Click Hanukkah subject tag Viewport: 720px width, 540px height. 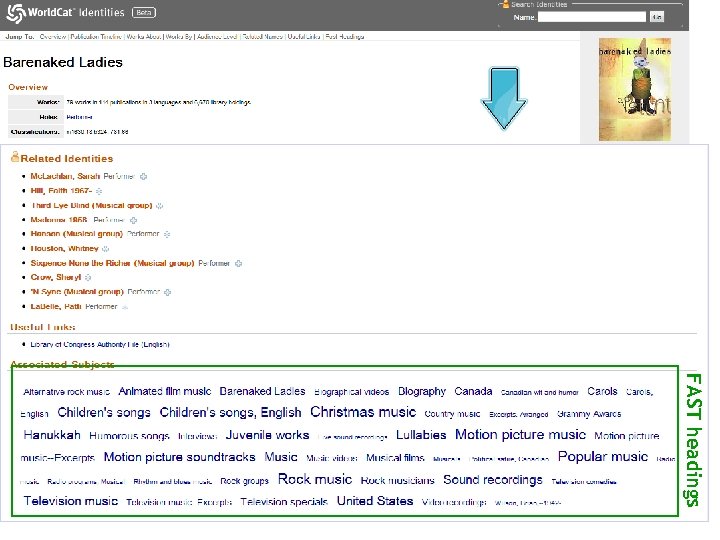point(52,435)
